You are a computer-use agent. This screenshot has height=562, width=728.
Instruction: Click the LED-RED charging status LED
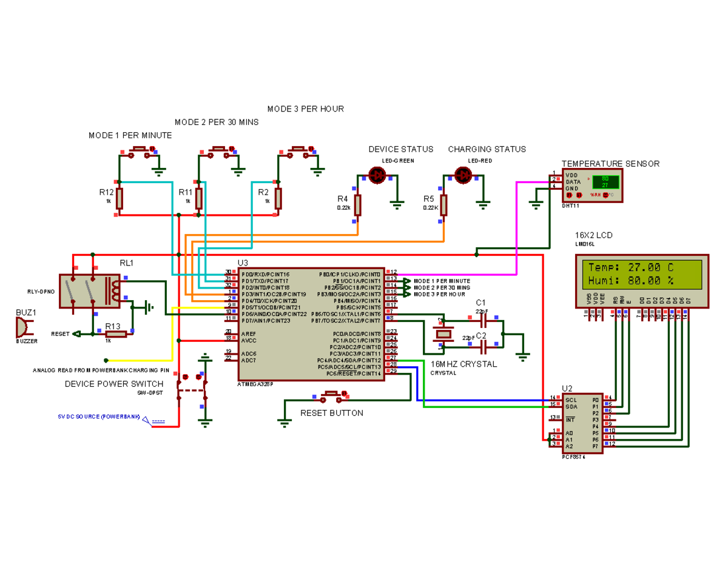coord(463,175)
